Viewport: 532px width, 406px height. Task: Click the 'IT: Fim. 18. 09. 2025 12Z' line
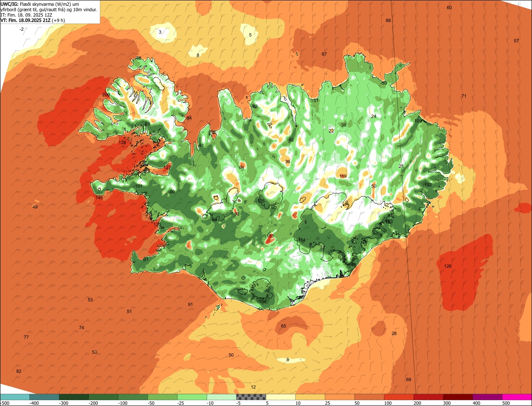point(27,15)
